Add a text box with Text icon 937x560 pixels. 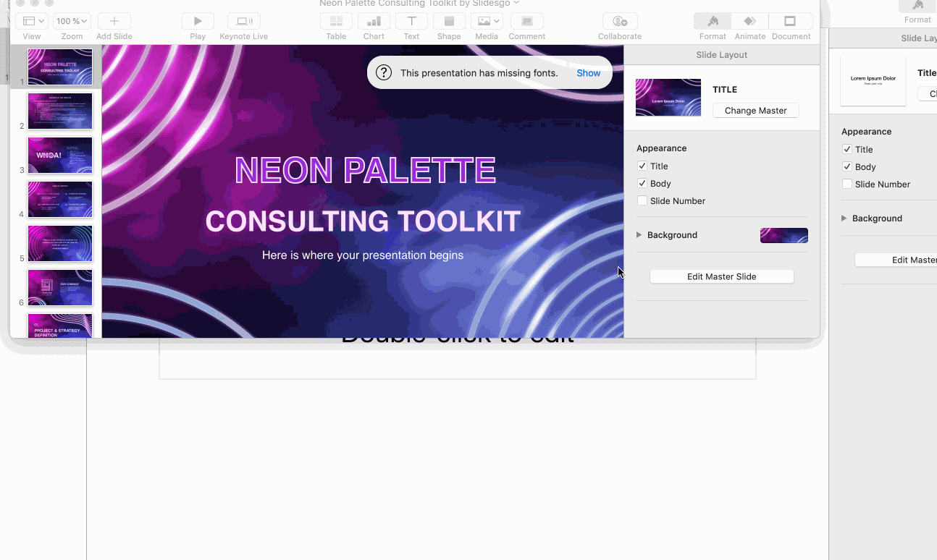tap(411, 22)
